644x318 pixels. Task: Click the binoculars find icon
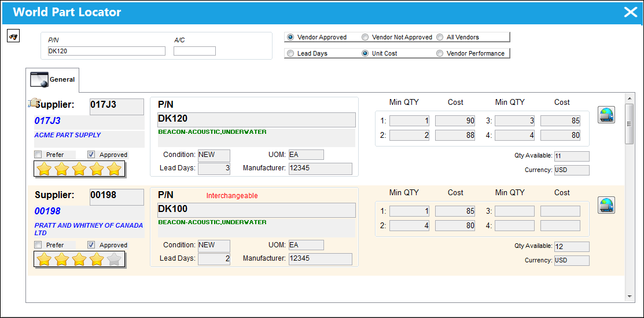[x=13, y=36]
